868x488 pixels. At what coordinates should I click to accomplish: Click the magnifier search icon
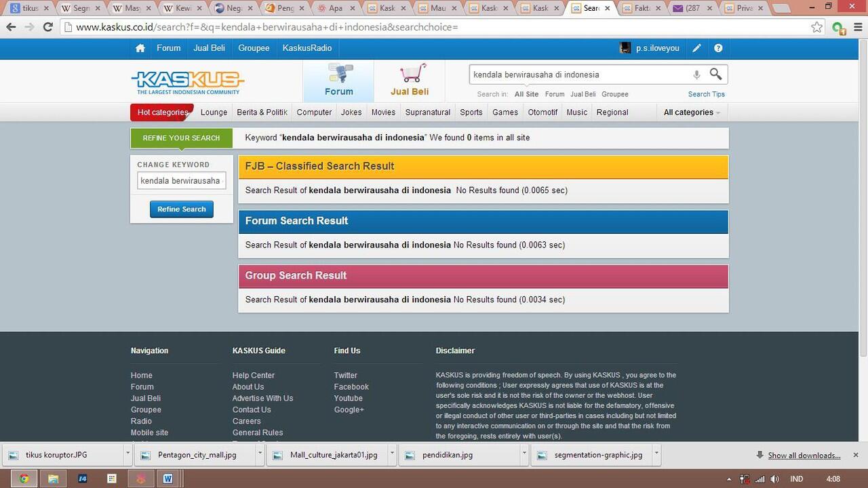click(715, 74)
